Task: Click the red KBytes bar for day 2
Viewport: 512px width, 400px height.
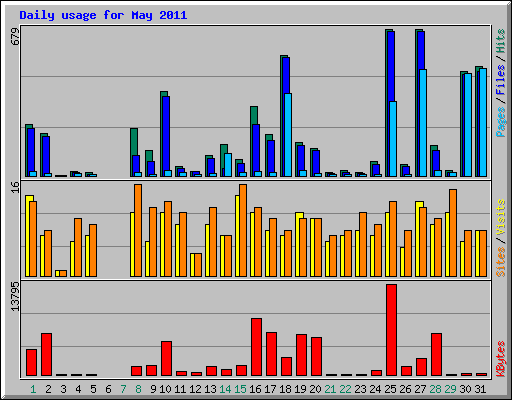Action: tap(46, 354)
